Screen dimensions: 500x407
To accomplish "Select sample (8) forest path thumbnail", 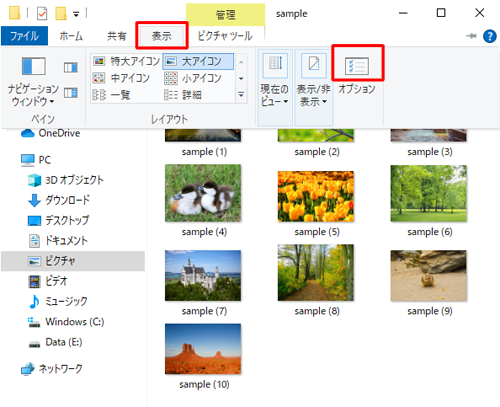I will [316, 273].
